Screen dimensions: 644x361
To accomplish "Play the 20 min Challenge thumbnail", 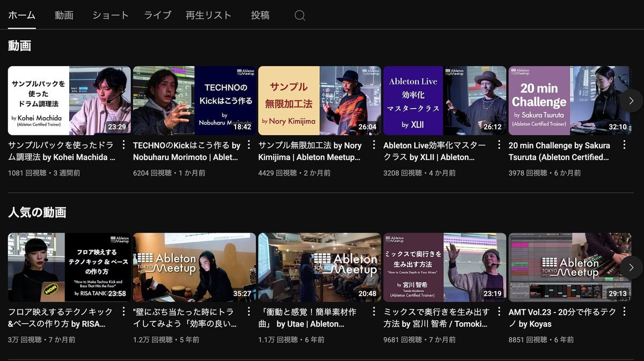I will tap(569, 100).
